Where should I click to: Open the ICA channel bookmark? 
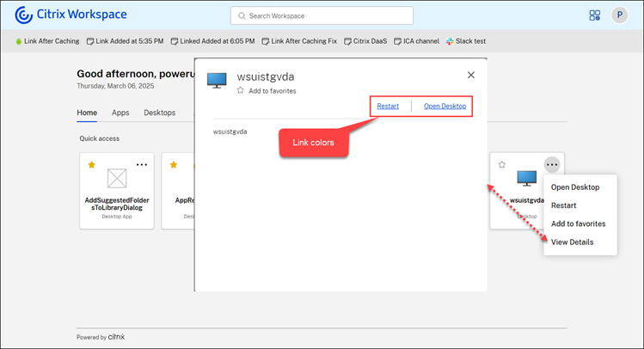416,41
